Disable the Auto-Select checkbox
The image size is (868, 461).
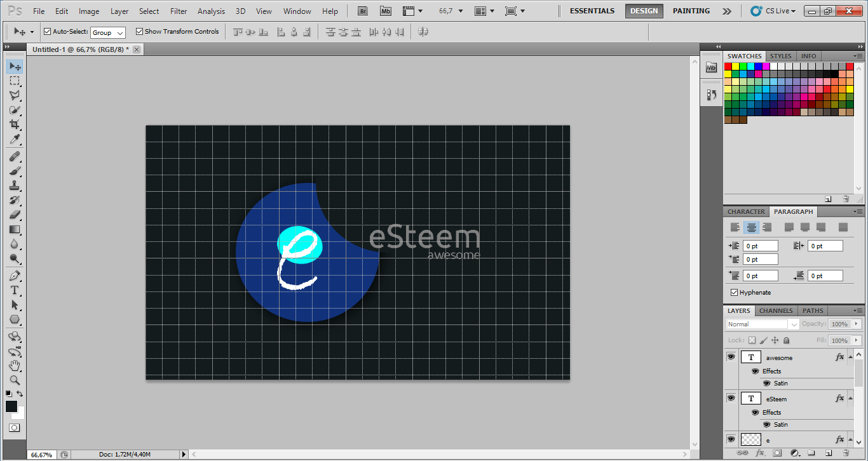point(46,30)
